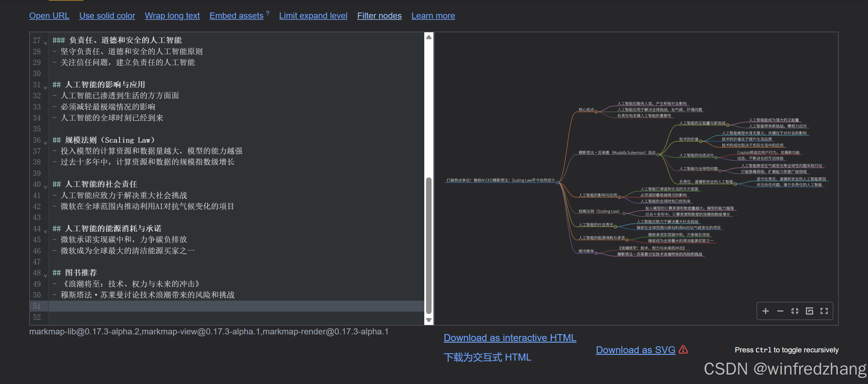The width and height of the screenshot is (868, 384).
Task: Click editor line '## 人工智能的社会责任'
Action: (x=95, y=184)
